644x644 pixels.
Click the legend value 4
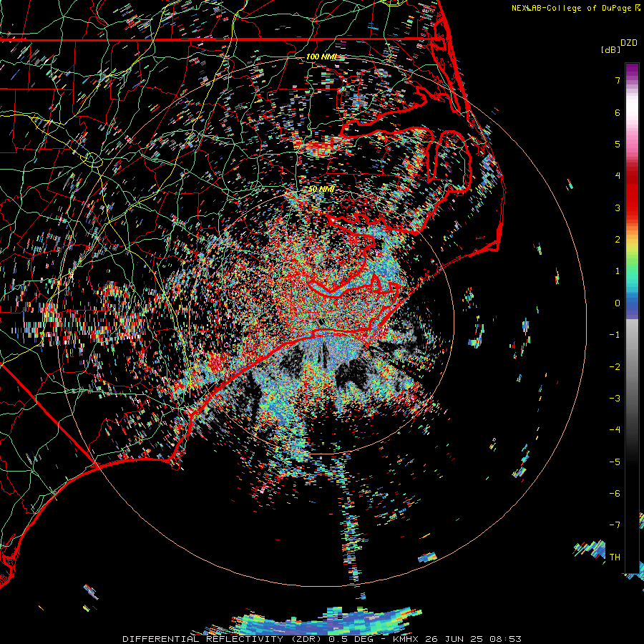click(618, 176)
